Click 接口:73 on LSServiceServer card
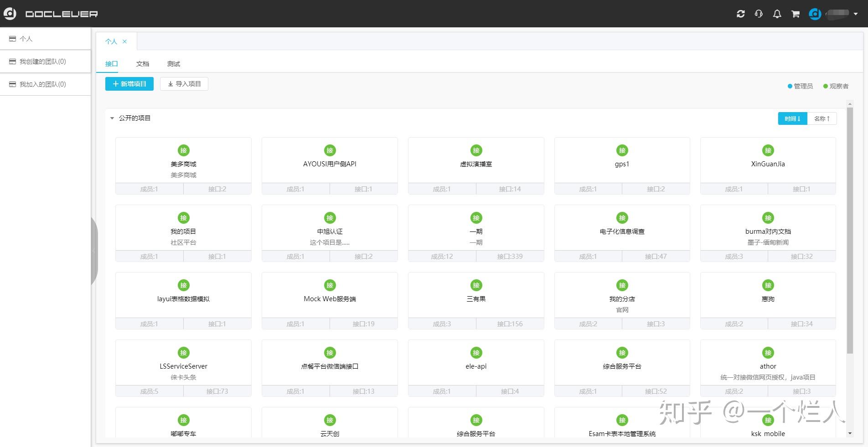The width and height of the screenshot is (868, 447). pyautogui.click(x=217, y=391)
